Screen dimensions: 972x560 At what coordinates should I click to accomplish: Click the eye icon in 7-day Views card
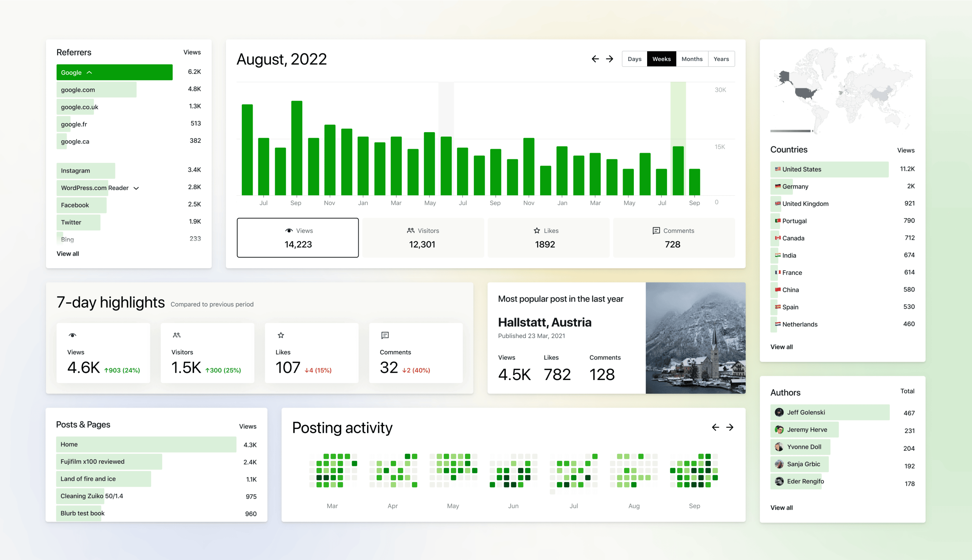click(x=72, y=335)
